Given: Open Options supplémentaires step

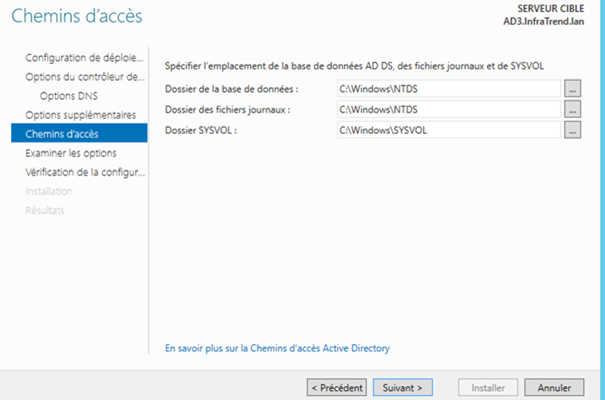Looking at the screenshot, I should click(x=80, y=115).
